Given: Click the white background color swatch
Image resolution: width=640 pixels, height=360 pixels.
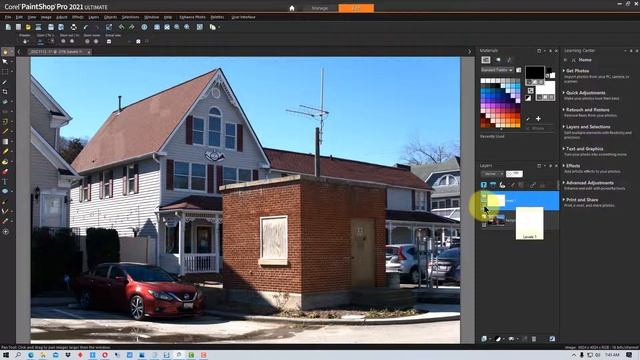Looking at the screenshot, I should click(545, 88).
